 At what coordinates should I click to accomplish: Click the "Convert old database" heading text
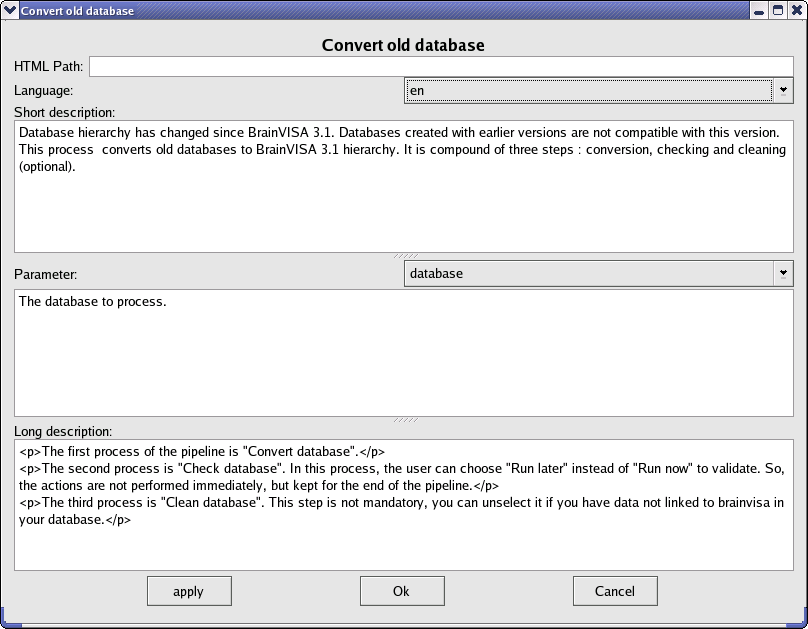(402, 45)
